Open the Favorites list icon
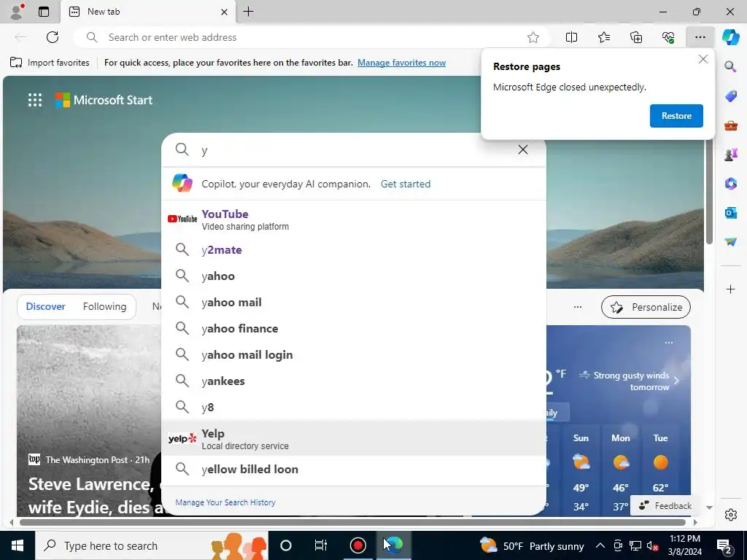This screenshot has width=747, height=560. pos(603,37)
